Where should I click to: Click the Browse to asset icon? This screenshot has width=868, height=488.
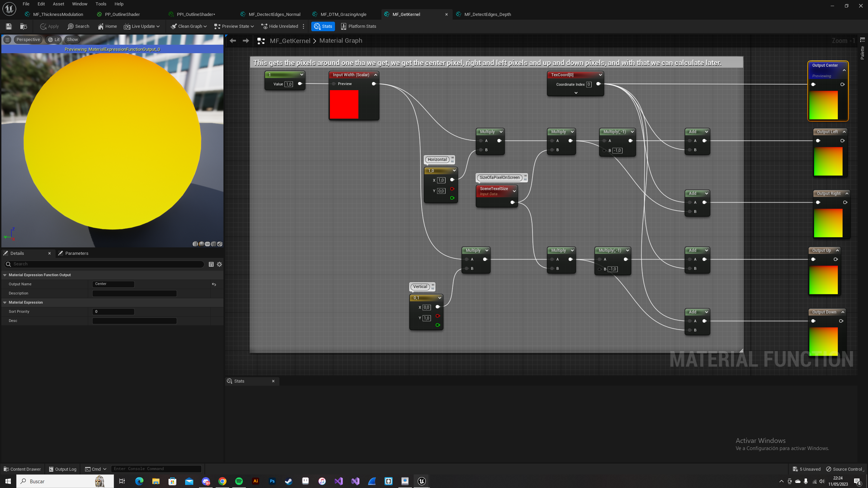[23, 26]
